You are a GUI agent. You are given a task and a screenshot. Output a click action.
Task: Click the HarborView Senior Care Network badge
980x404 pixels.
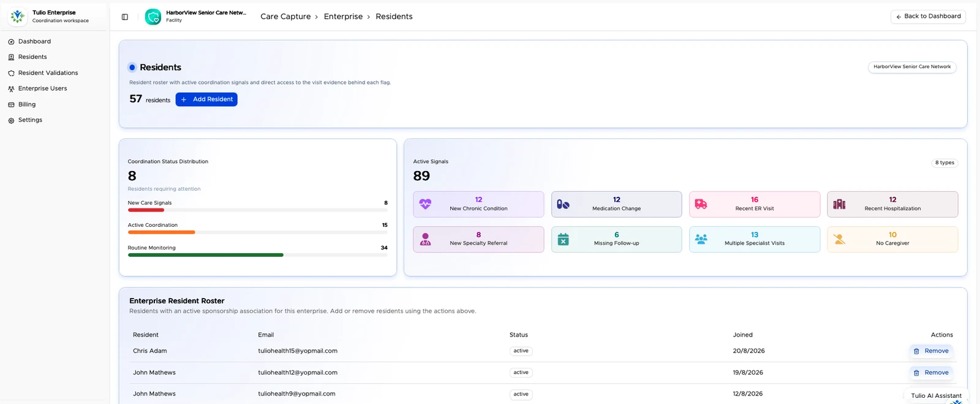(912, 67)
